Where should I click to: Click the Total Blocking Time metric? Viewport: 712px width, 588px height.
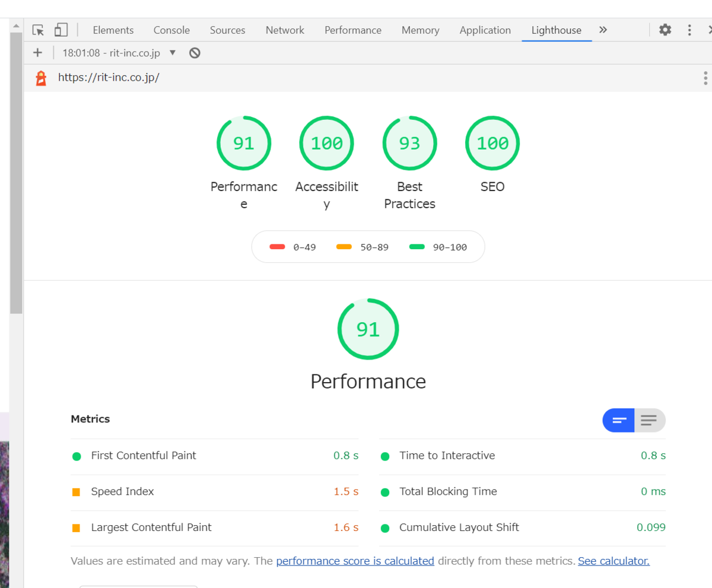(522, 491)
